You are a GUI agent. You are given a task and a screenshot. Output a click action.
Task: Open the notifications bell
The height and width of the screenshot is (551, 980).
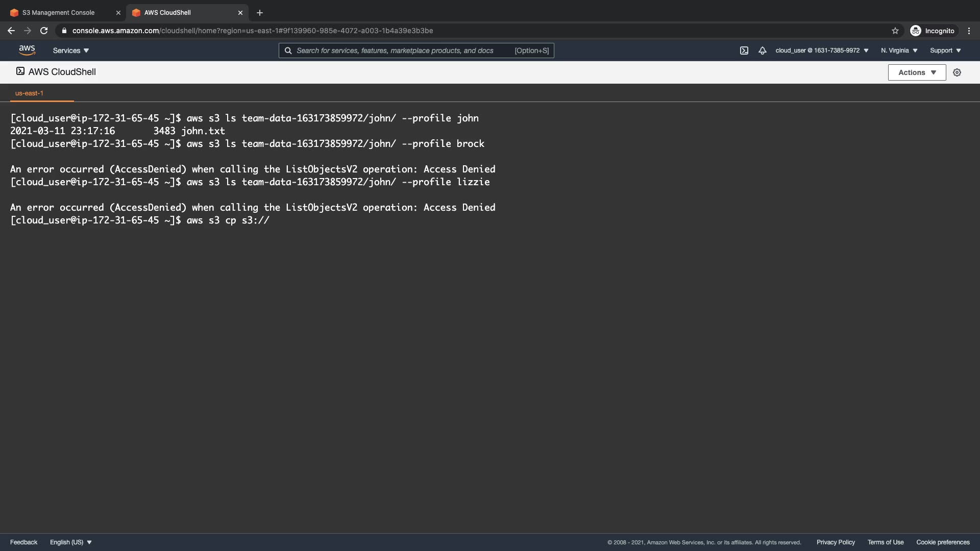(x=762, y=51)
